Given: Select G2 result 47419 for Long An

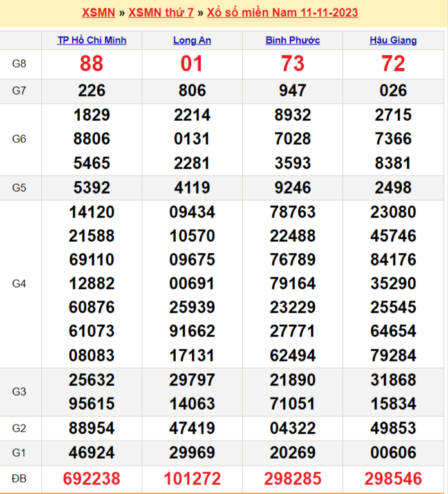Looking at the screenshot, I should [192, 428].
